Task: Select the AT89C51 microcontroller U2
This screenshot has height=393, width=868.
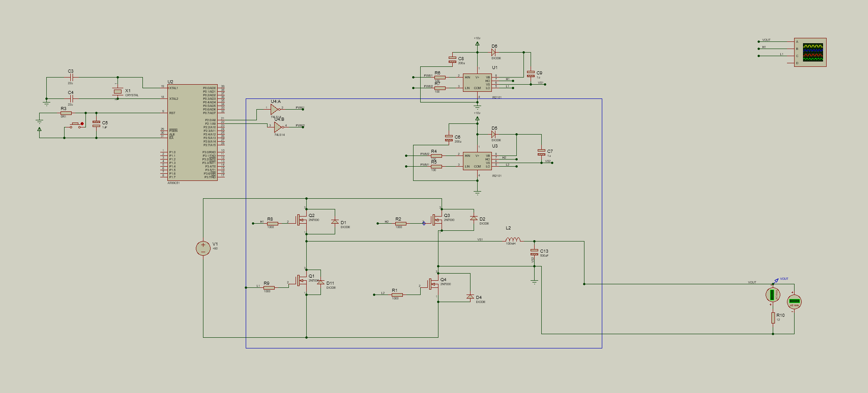Action: tap(192, 132)
